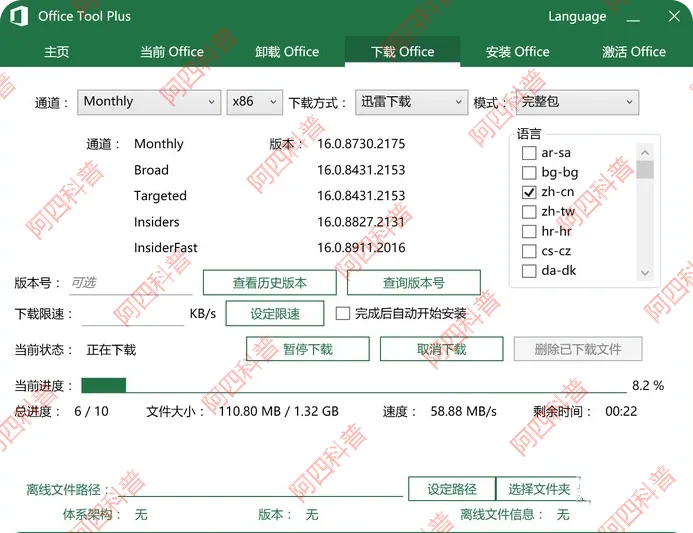The height and width of the screenshot is (533, 693).
Task: Click the 版本号 optional input field
Action: pos(131,283)
